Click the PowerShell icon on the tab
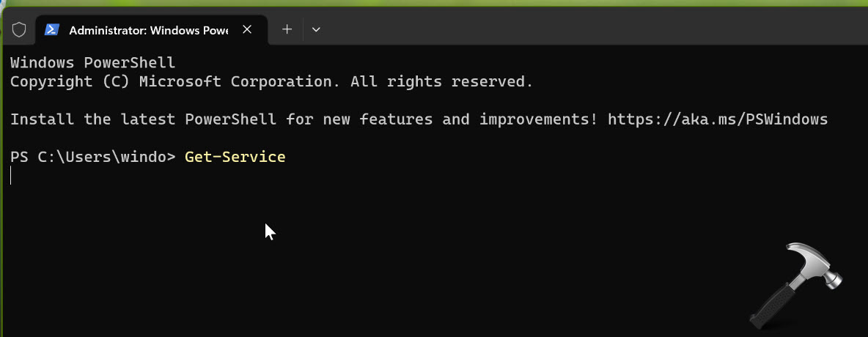 (x=52, y=30)
